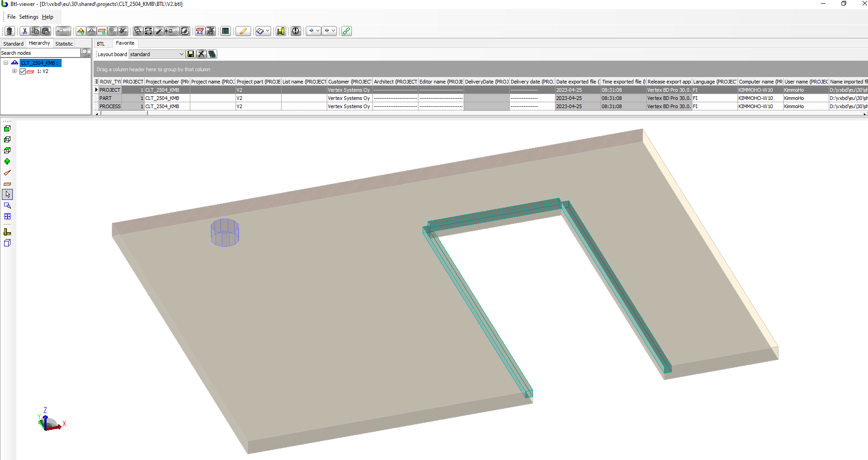
Task: Click the green chain link icon
Action: (346, 31)
